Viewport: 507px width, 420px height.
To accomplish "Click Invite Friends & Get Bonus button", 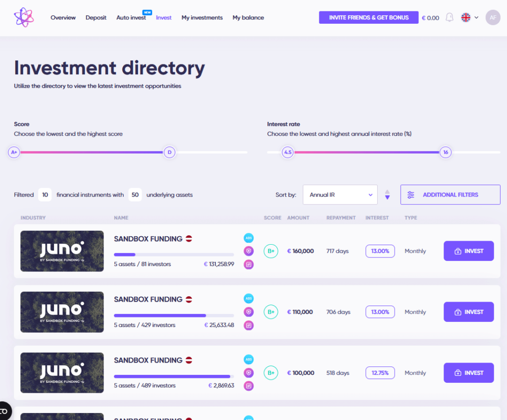I will tap(368, 17).
